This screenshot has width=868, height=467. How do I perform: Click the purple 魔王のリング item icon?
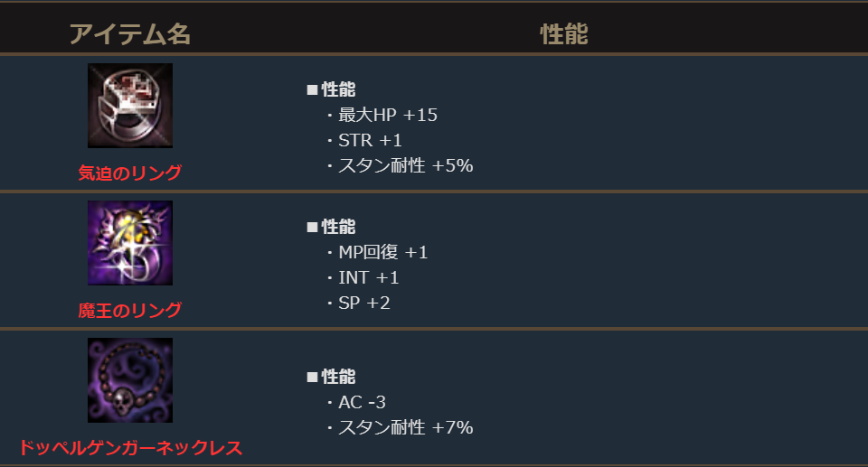click(x=130, y=243)
